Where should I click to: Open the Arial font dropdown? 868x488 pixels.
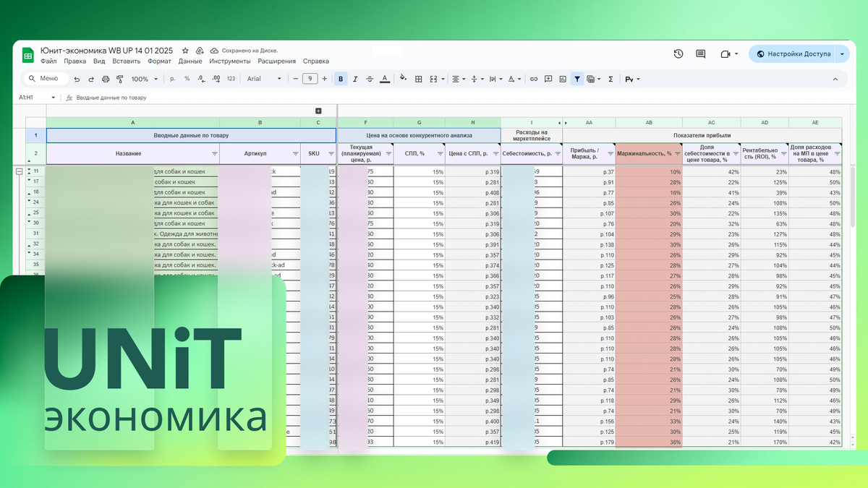tap(264, 79)
